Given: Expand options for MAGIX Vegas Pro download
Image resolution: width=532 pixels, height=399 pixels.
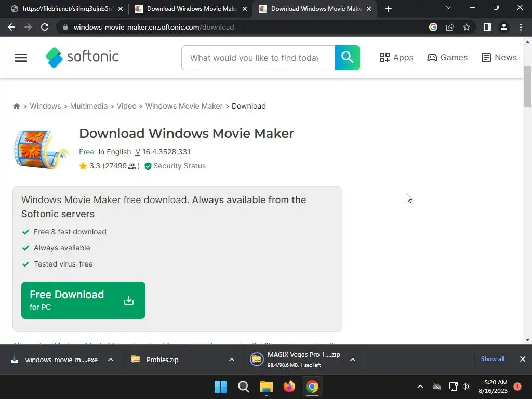Looking at the screenshot, I should [x=353, y=360].
